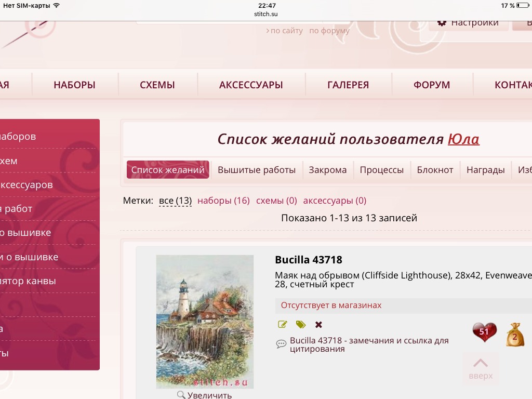Filter wishlist by 'наборы (16)' tag
Viewport: 532px width, 399px height.
tap(223, 201)
